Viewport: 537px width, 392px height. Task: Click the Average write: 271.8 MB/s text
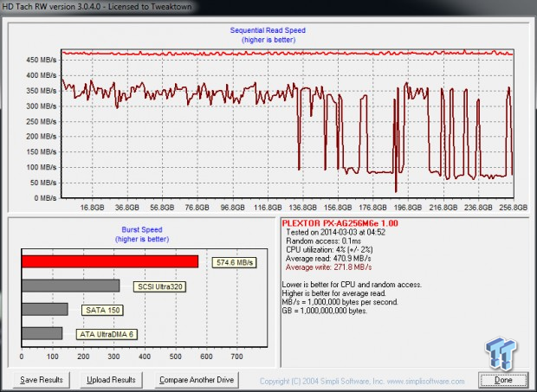(x=329, y=267)
